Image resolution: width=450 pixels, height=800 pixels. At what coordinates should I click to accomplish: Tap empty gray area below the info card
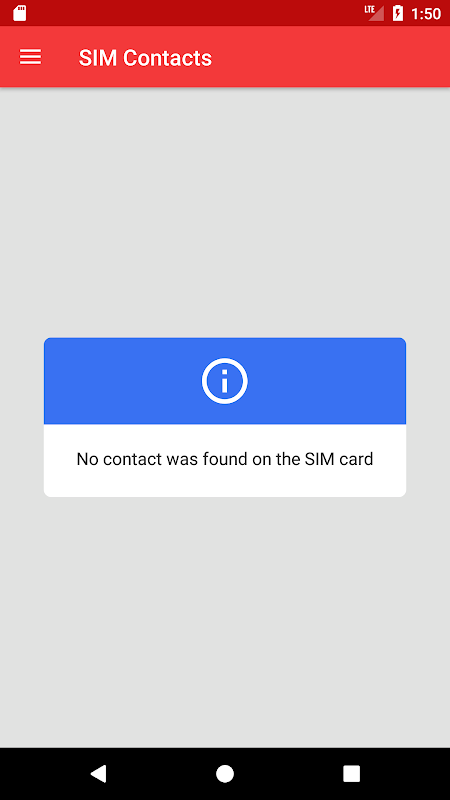(x=224, y=622)
